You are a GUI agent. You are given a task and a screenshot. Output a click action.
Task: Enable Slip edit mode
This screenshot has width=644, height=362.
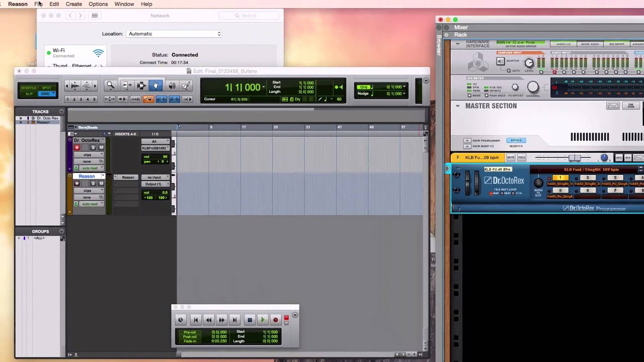(x=29, y=94)
